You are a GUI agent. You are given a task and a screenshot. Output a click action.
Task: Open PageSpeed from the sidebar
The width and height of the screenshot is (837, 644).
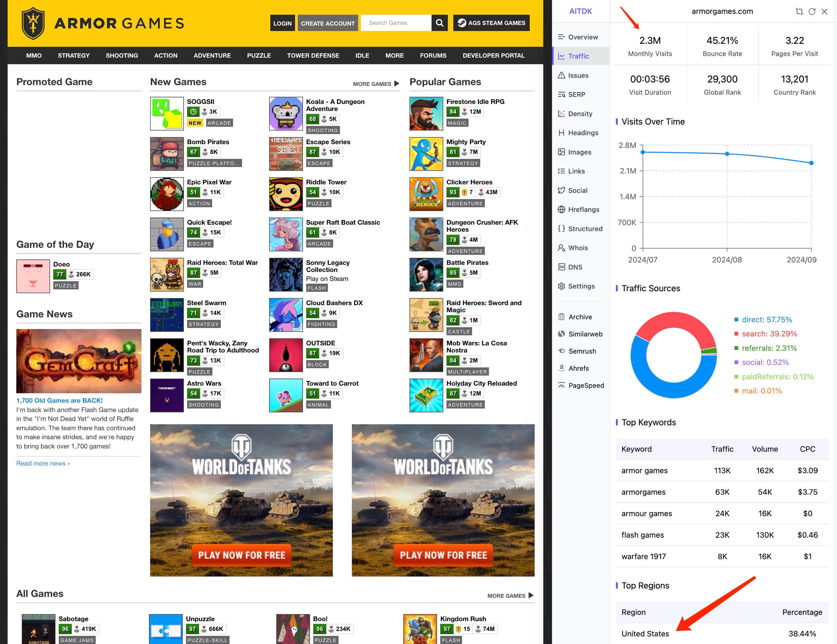(x=581, y=386)
